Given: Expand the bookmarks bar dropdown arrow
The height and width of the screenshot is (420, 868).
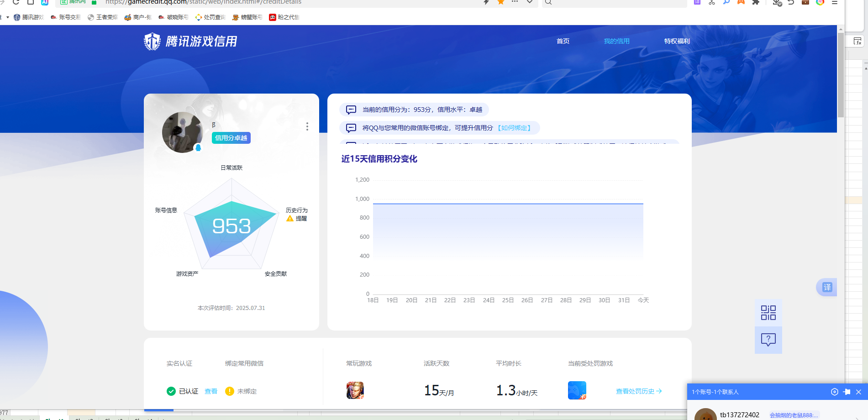Looking at the screenshot, I should [x=8, y=17].
